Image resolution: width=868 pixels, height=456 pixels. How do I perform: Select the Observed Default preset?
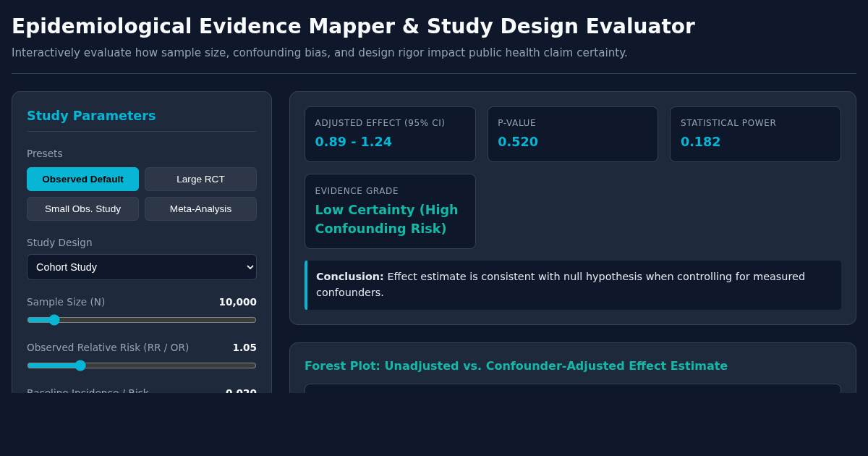82,179
